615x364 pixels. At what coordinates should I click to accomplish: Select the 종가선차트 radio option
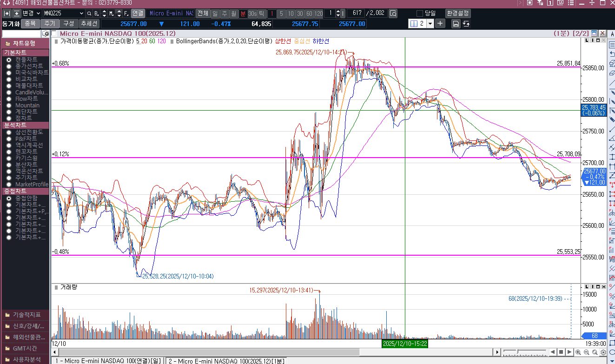(x=9, y=66)
